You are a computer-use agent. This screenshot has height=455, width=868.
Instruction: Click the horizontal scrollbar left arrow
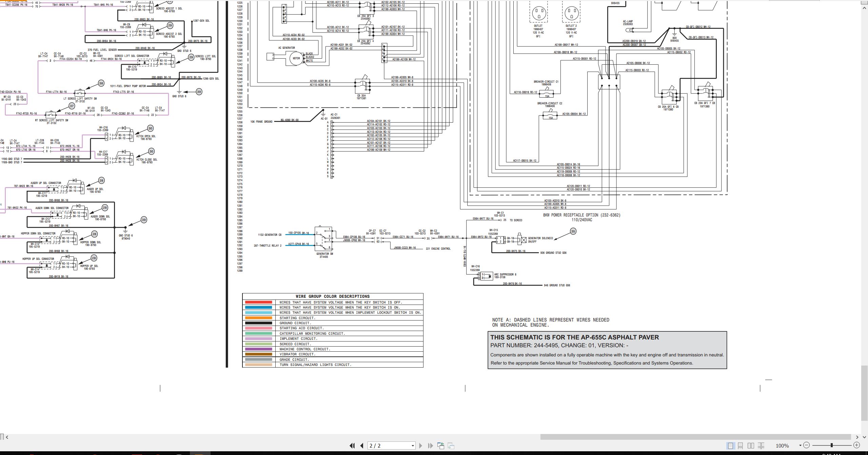pyautogui.click(x=7, y=437)
